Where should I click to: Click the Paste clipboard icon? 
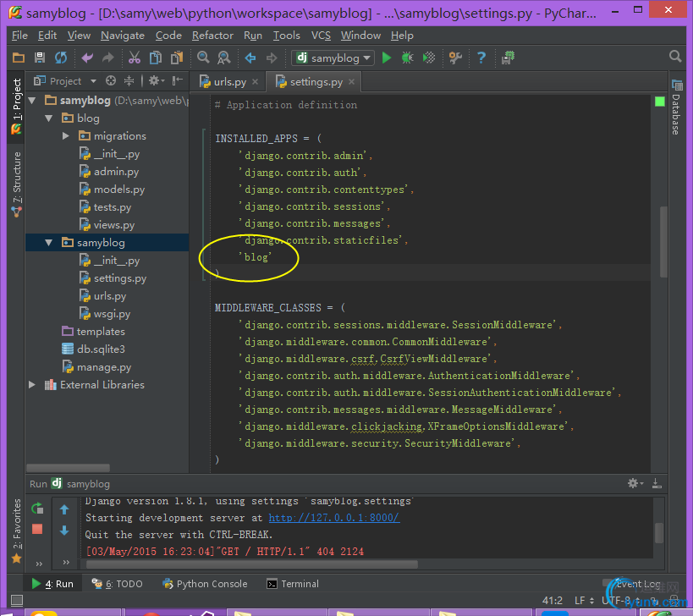point(177,58)
